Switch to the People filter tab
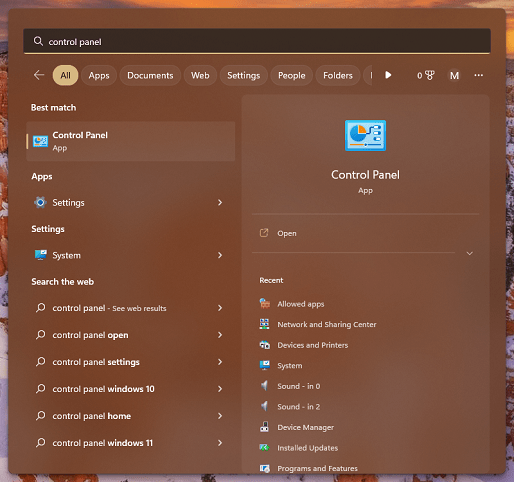The width and height of the screenshot is (514, 482). pyautogui.click(x=292, y=75)
